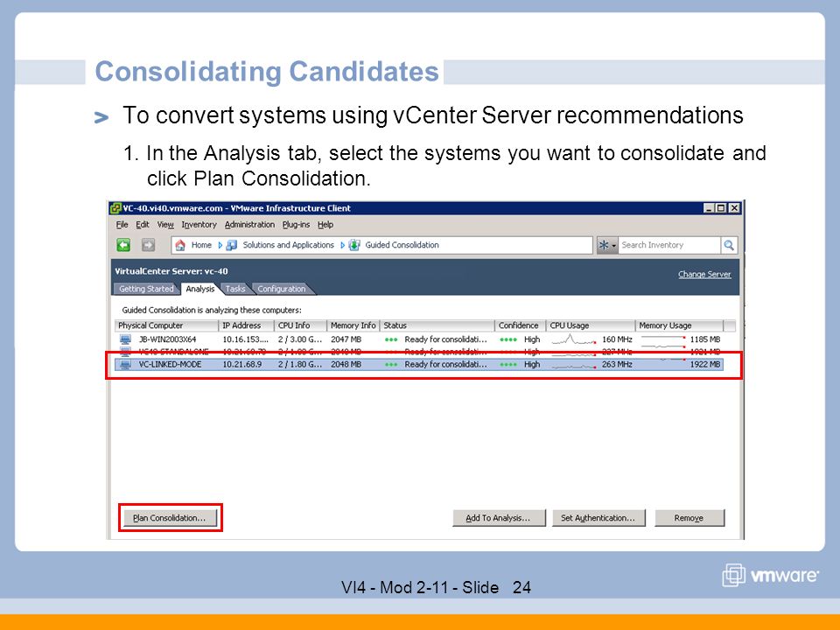Open the search scope dropdown
The width and height of the screenshot is (840, 630).
[x=607, y=245]
